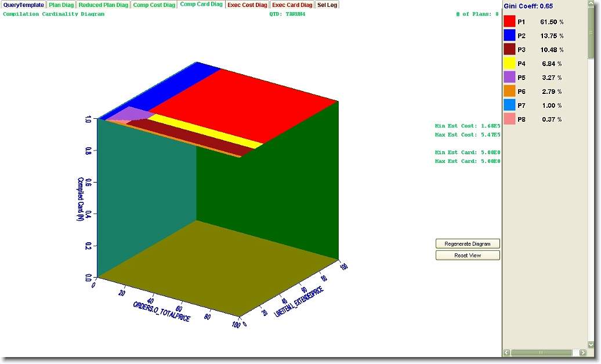Switch to the Plan Diag tab
Screen dimensions: 601x364
[61, 5]
